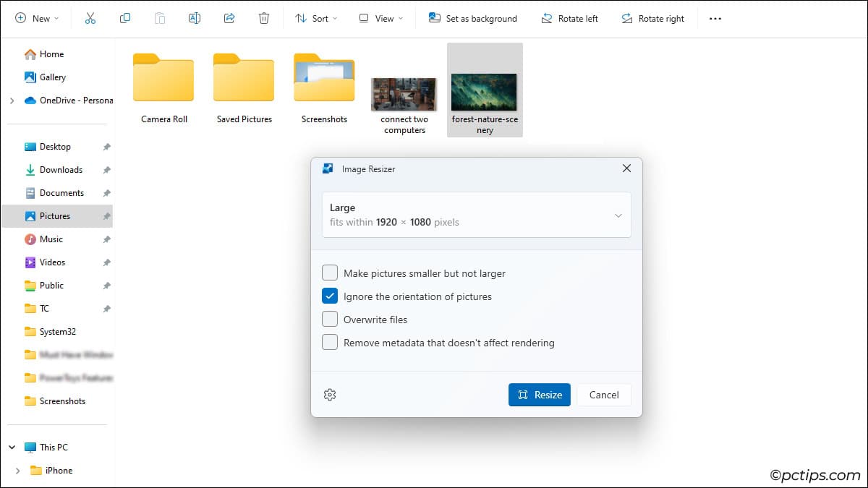
Task: Open the Saved Pictures folder icon
Action: pos(244,77)
